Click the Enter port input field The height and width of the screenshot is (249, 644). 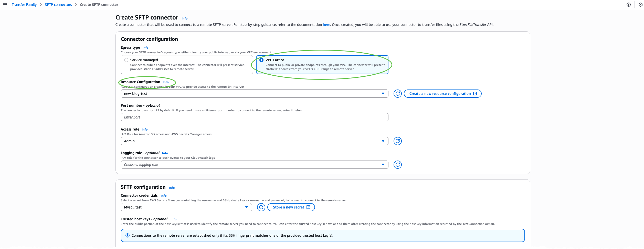click(x=254, y=117)
